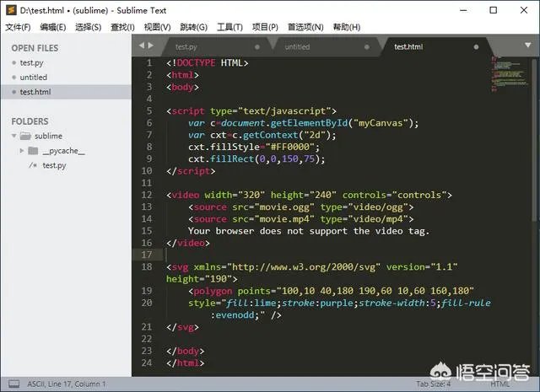Close the untitled tab via its dot

(367, 47)
